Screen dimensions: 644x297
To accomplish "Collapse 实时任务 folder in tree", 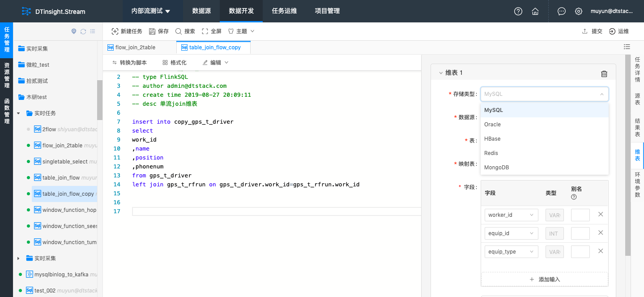I will coord(18,113).
